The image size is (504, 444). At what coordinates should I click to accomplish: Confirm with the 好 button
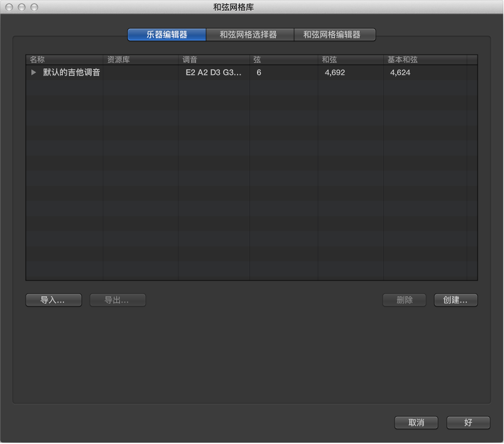pos(468,423)
